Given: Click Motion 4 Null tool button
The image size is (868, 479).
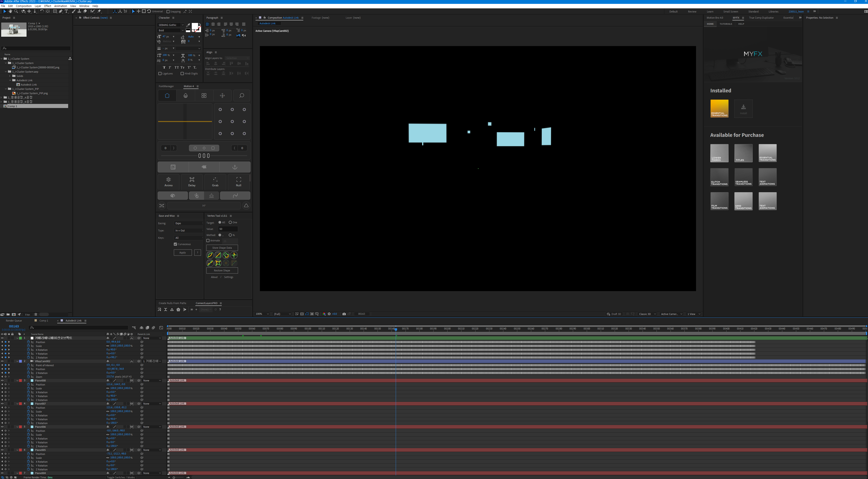Looking at the screenshot, I should pyautogui.click(x=238, y=182).
